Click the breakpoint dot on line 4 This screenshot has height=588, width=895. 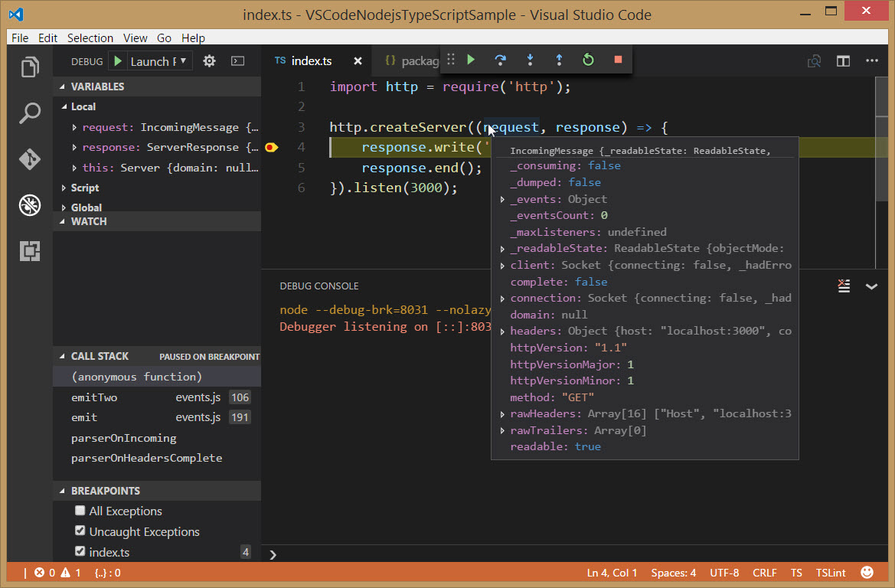coord(272,147)
